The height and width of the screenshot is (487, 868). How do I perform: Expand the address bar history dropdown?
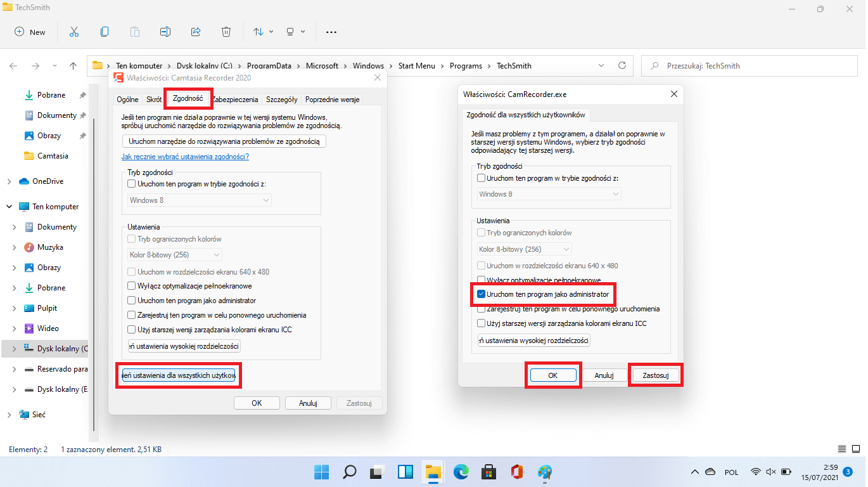601,65
